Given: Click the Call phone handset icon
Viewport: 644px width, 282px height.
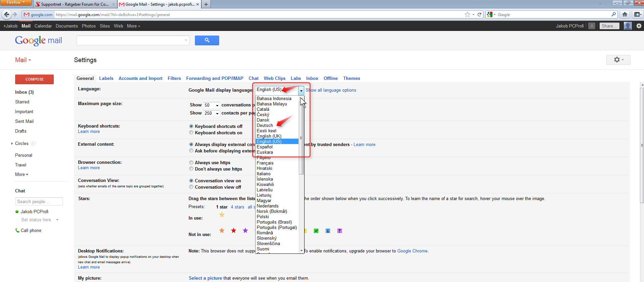Looking at the screenshot, I should (17, 230).
